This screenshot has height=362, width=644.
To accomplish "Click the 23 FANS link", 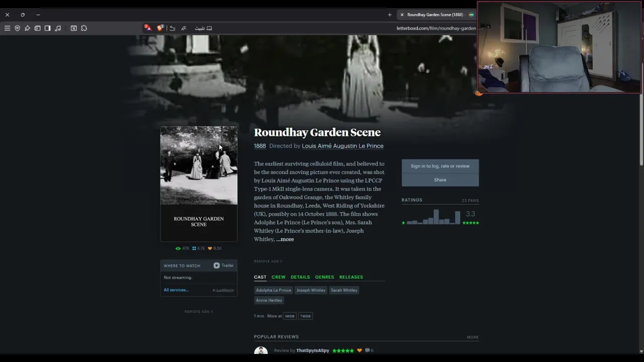I will click(470, 201).
